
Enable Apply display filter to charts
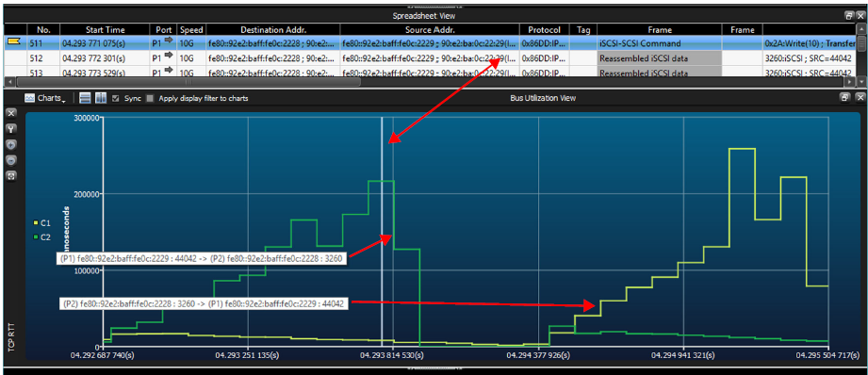coord(150,98)
